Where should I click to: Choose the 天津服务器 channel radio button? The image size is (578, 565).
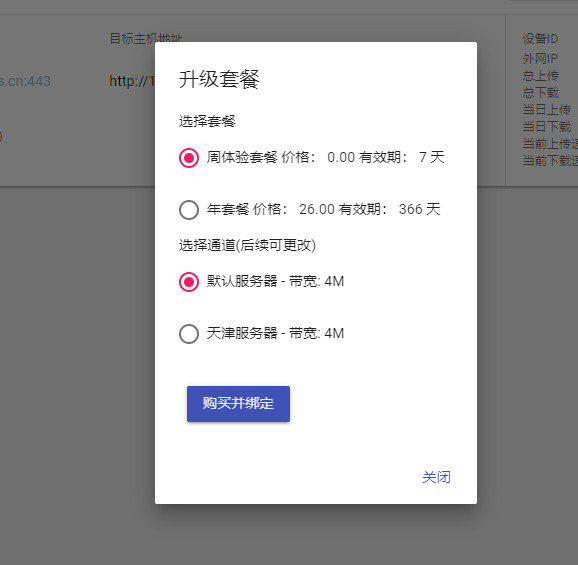pos(189,334)
